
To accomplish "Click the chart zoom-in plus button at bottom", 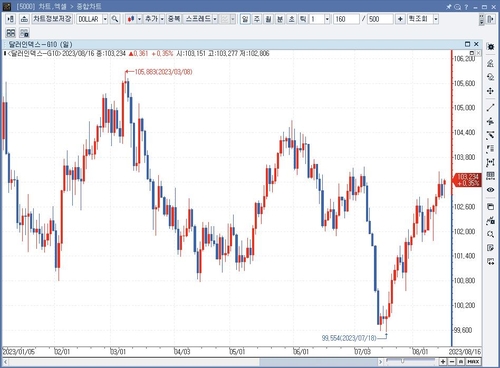I will point(443,362).
